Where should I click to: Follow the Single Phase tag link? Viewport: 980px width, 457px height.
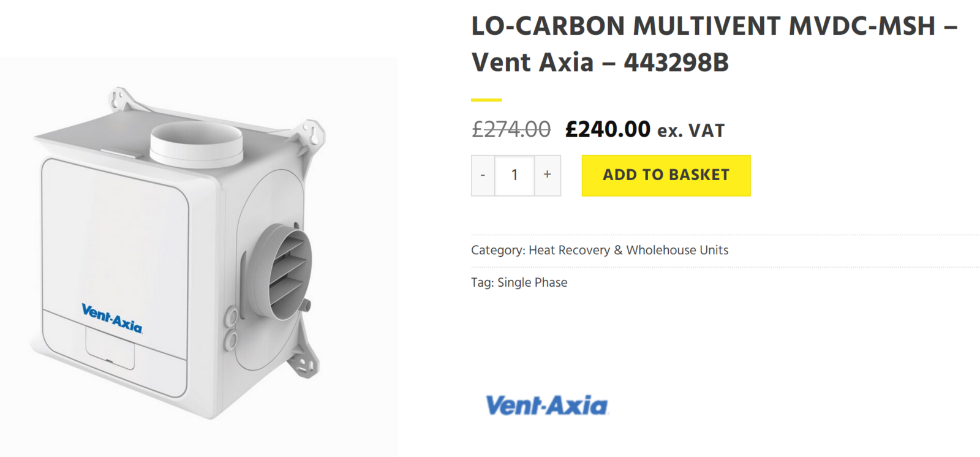tap(532, 282)
